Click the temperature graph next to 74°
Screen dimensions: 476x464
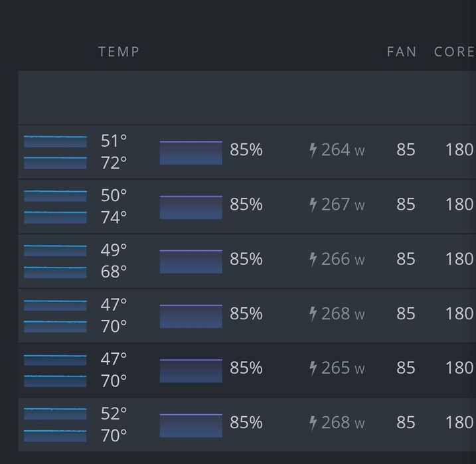point(55,217)
